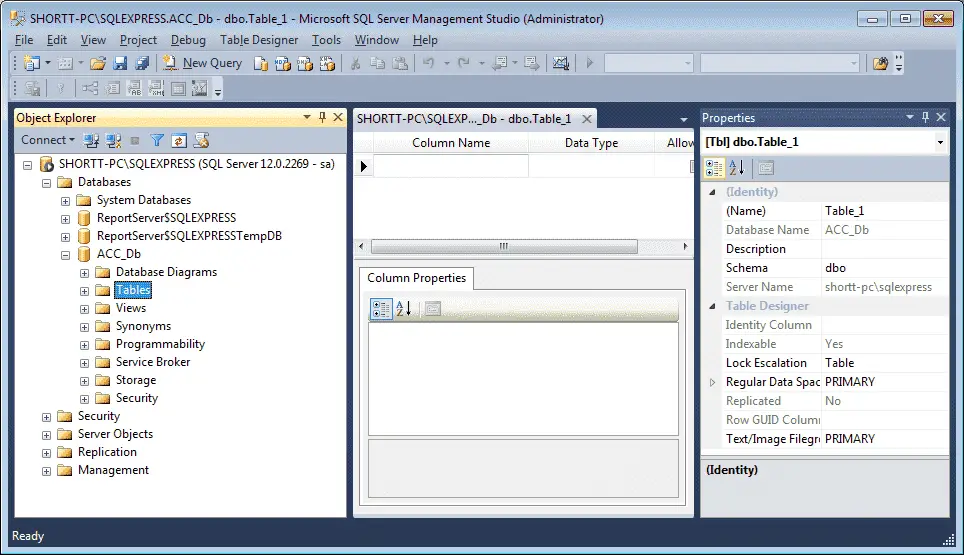Collapse the ACC_Db database node
Viewport: 964px width, 555px height.
[65, 255]
